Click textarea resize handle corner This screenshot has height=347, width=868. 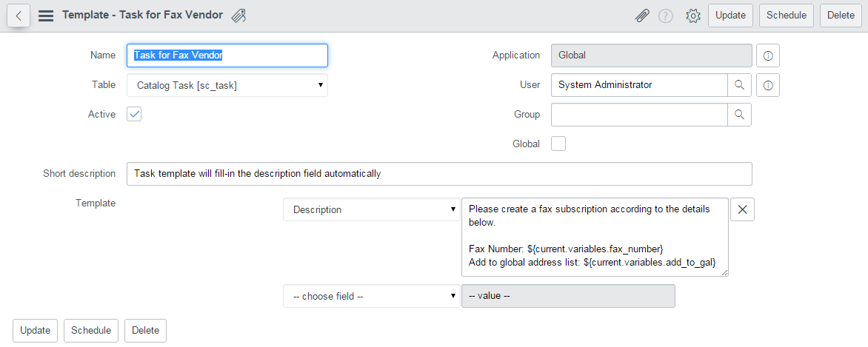tap(724, 272)
